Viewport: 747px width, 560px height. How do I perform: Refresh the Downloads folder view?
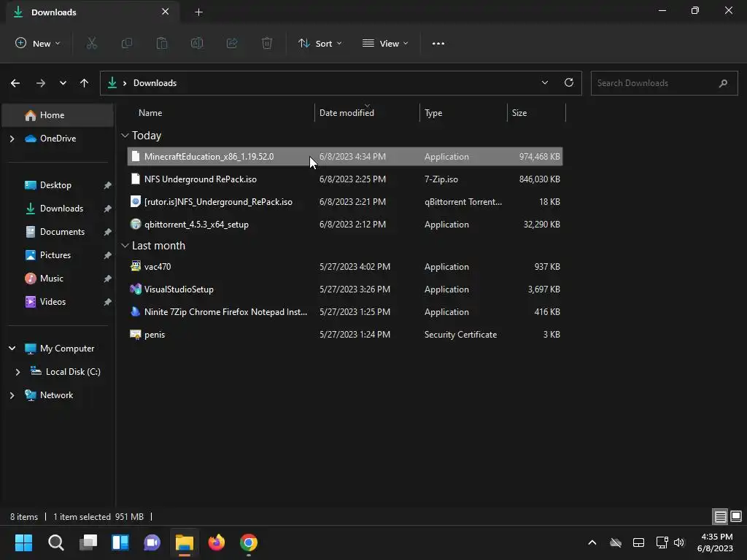(x=569, y=82)
